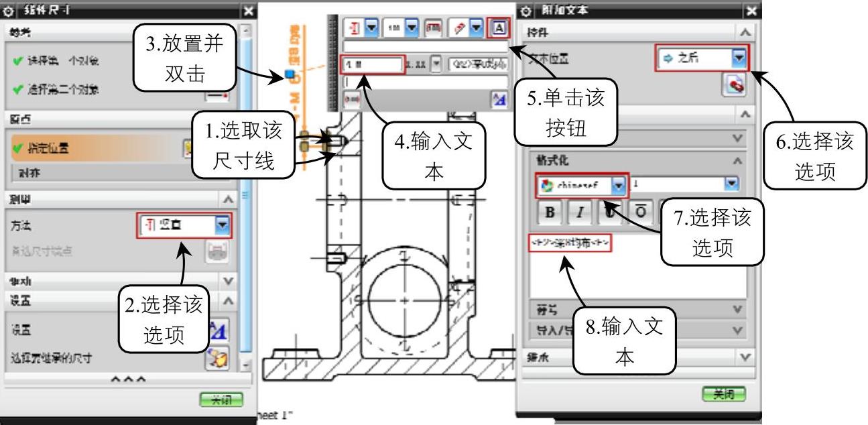Open dropdown arrow beside the pencil icon
The height and width of the screenshot is (425, 868).
point(477,28)
